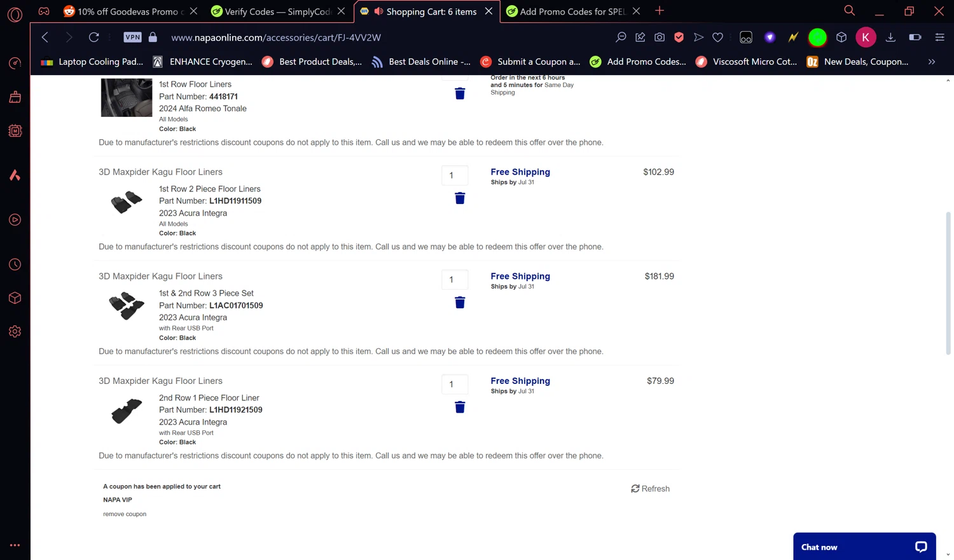Open ENHANCE Cryogen bookmark
The width and height of the screenshot is (954, 560).
tap(204, 62)
